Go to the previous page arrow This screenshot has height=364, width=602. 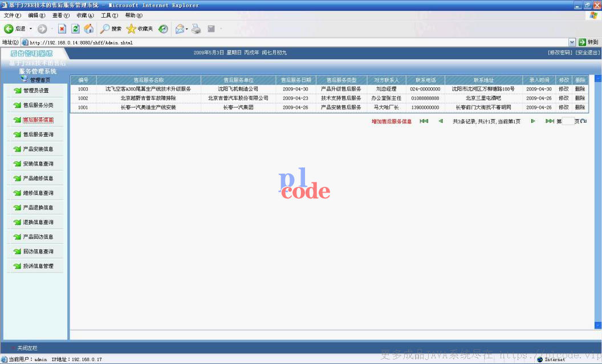point(441,121)
